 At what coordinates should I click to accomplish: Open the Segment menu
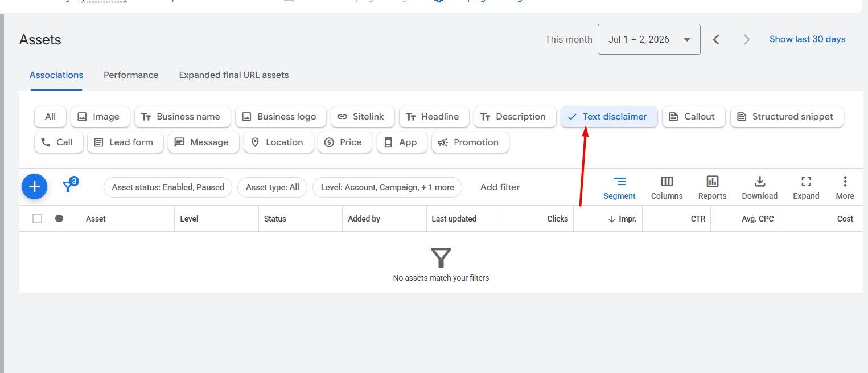pos(619,188)
